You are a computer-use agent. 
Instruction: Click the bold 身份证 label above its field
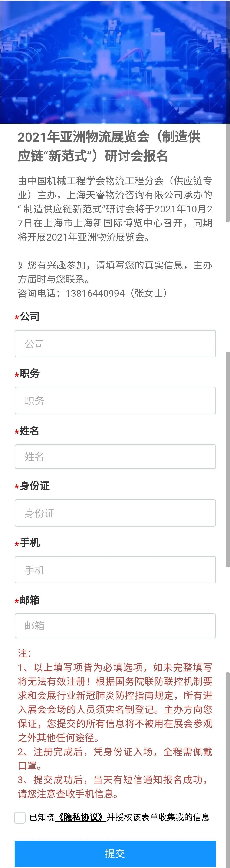click(x=34, y=486)
